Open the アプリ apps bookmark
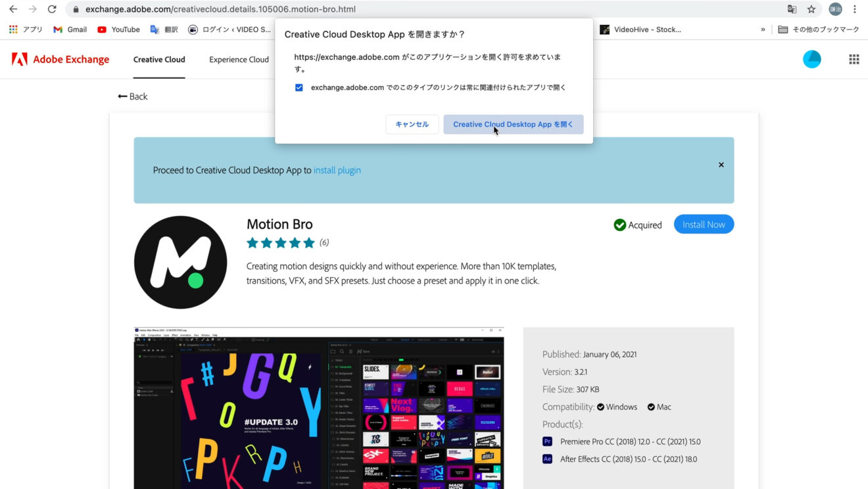Screen dimensions: 868x489 pos(26,29)
